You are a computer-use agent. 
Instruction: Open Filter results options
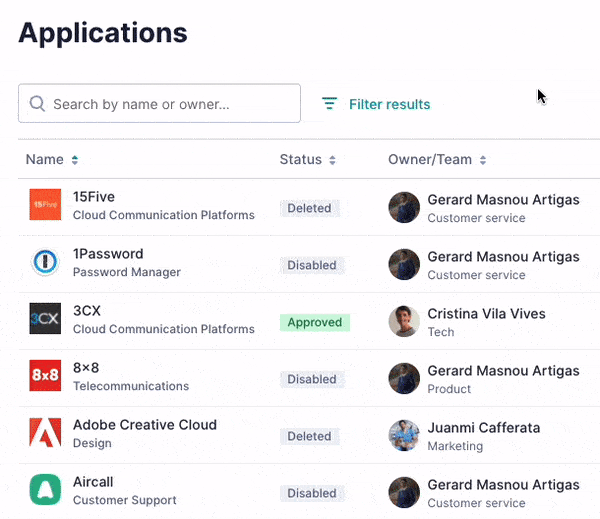[x=389, y=104]
